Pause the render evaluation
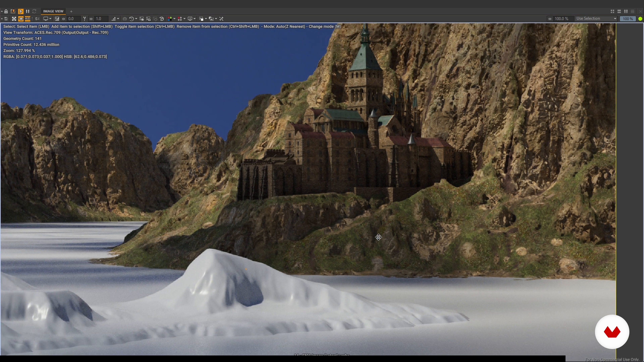The width and height of the screenshot is (644, 362). [x=28, y=11]
